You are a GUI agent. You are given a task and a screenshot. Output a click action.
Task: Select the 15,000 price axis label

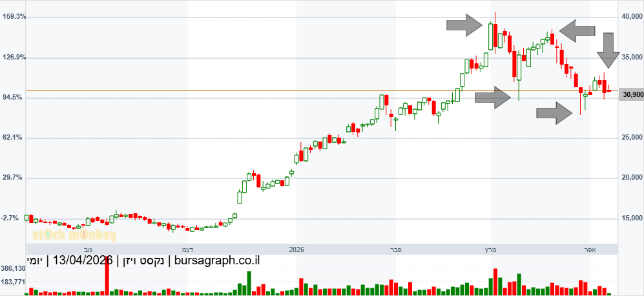632,218
